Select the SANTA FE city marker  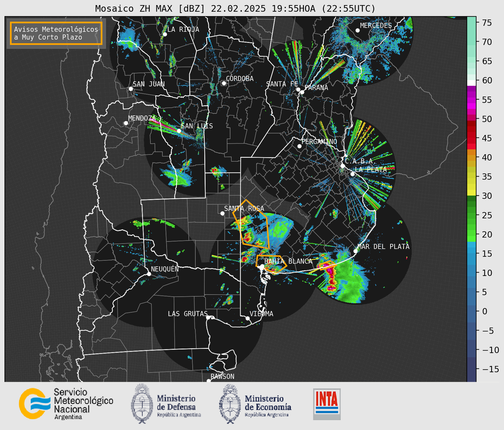[x=298, y=89]
